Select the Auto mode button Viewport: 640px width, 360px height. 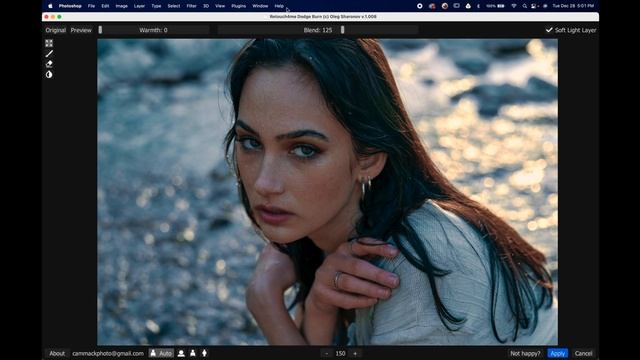pyautogui.click(x=161, y=353)
